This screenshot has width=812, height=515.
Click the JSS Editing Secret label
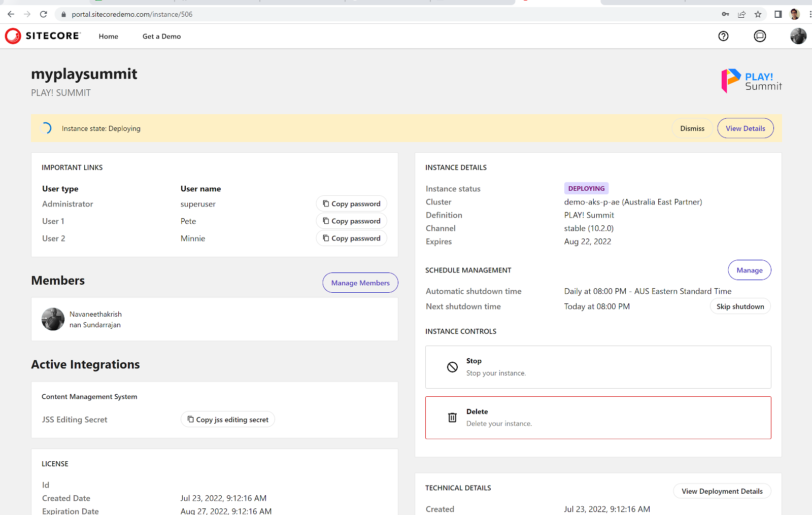pyautogui.click(x=75, y=420)
